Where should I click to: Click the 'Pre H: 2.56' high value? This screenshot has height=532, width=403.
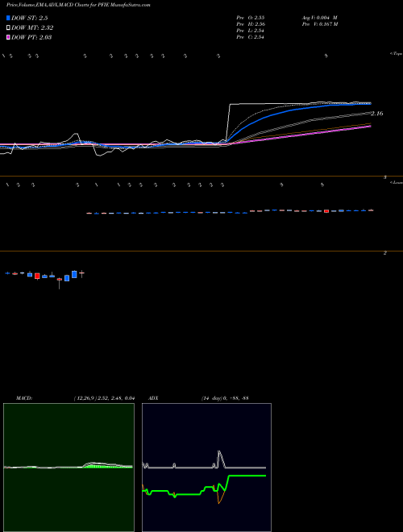tap(251, 23)
